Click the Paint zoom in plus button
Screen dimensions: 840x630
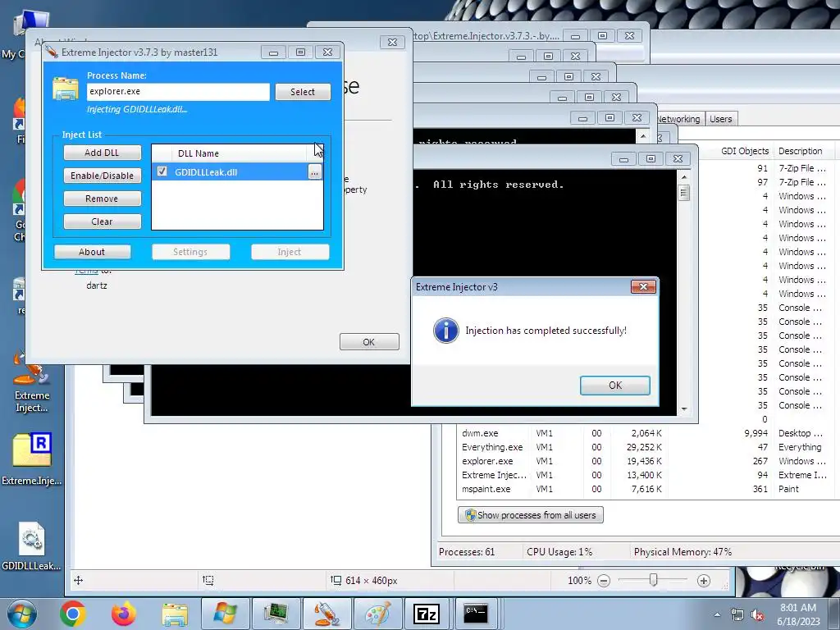click(704, 581)
